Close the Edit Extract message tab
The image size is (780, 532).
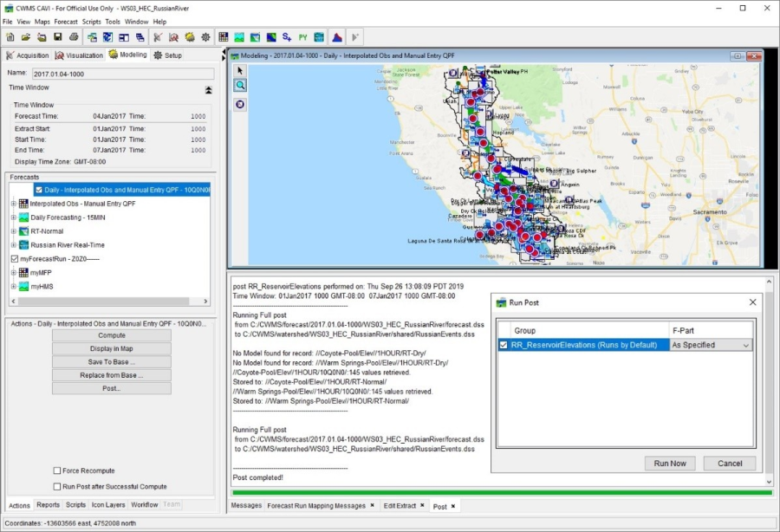pyautogui.click(x=422, y=505)
